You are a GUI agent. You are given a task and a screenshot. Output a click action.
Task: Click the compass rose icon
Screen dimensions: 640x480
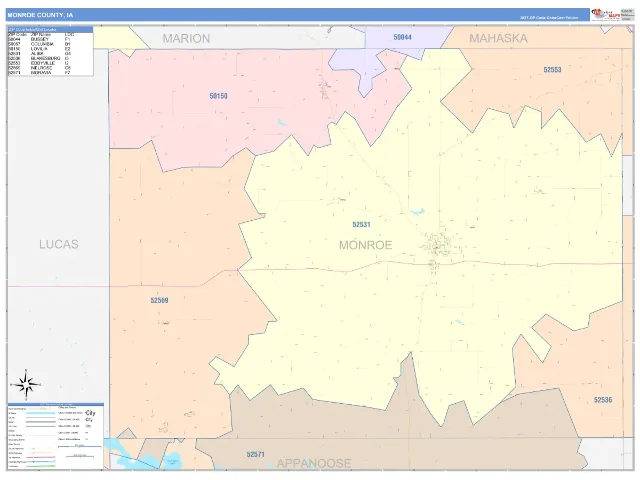[26, 384]
